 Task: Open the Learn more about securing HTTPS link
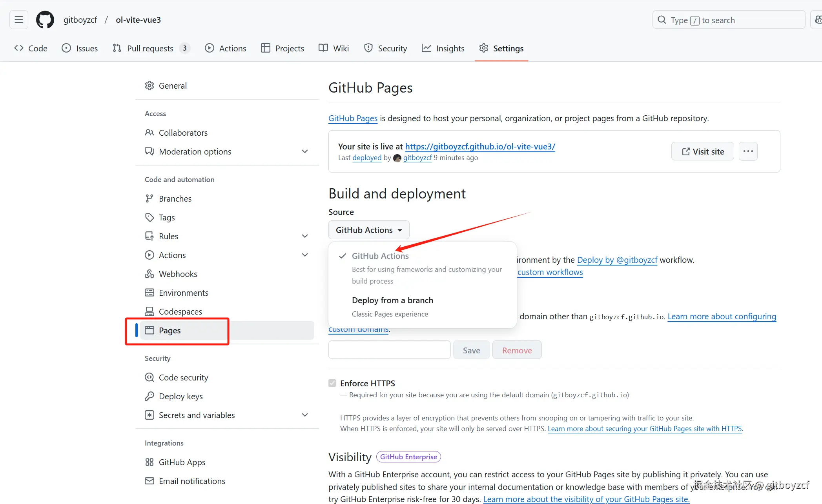coord(645,429)
